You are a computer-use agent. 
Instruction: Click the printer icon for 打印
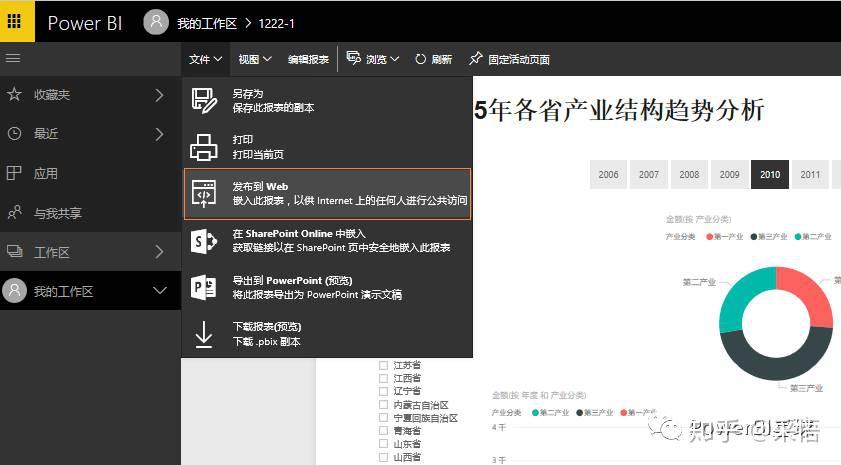[x=204, y=147]
